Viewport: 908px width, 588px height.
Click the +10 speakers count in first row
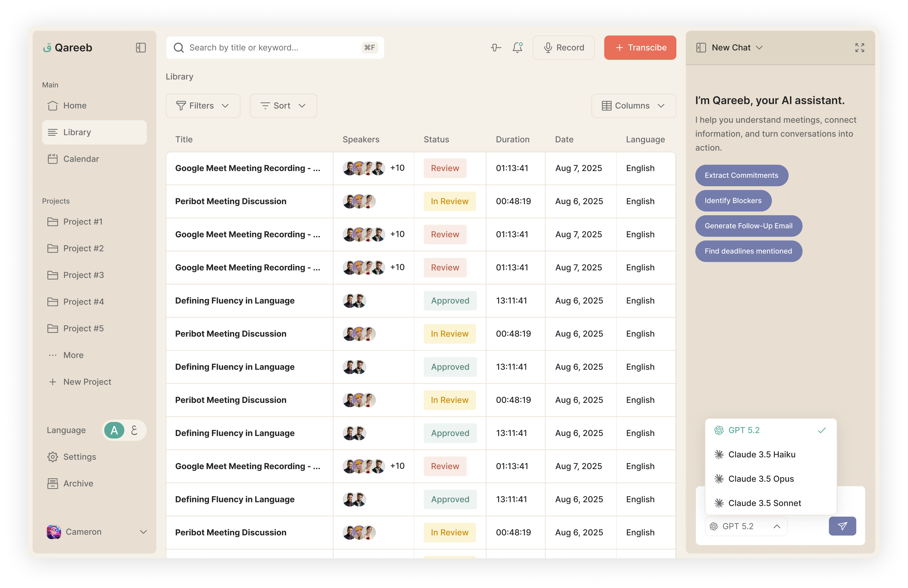click(397, 168)
